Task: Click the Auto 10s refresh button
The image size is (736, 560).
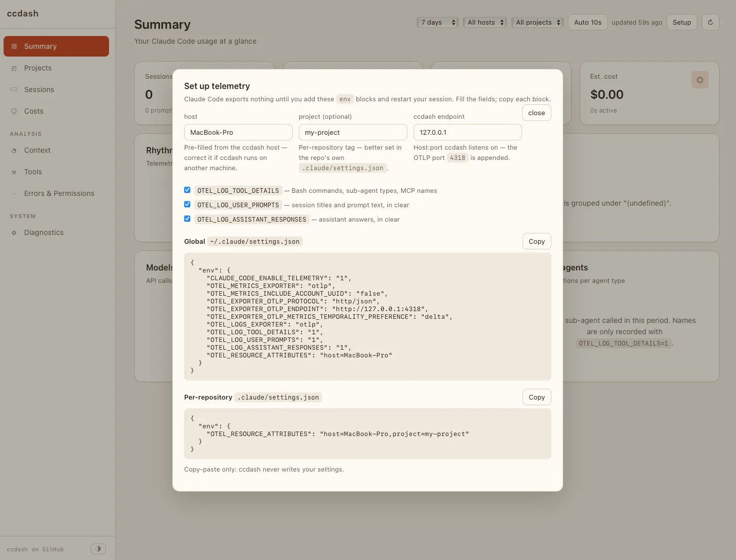Action: [588, 22]
